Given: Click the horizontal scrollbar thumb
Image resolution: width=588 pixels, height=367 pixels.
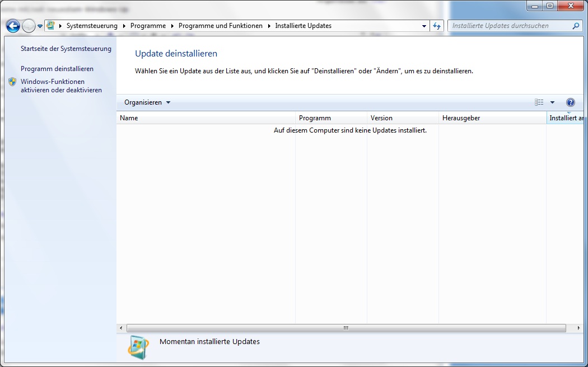Looking at the screenshot, I should click(346, 328).
